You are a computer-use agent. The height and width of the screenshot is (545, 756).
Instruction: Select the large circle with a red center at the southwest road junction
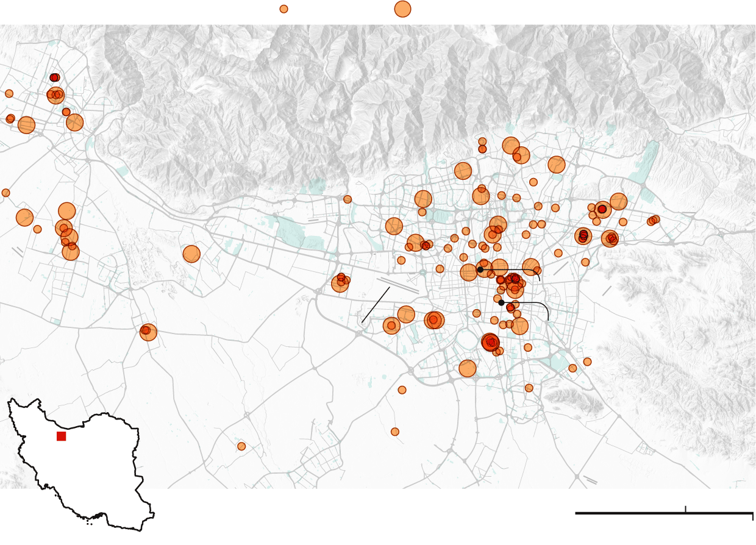[x=148, y=332]
